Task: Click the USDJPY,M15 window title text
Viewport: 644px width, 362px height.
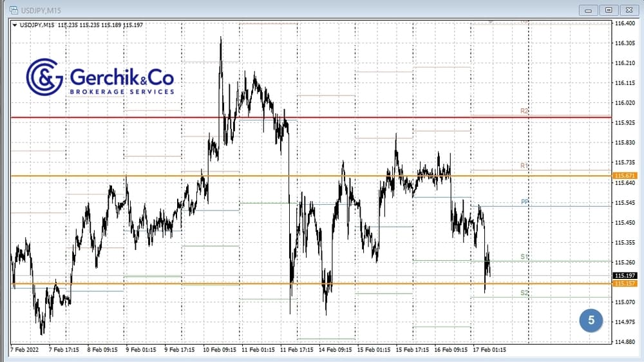Action: (41, 10)
